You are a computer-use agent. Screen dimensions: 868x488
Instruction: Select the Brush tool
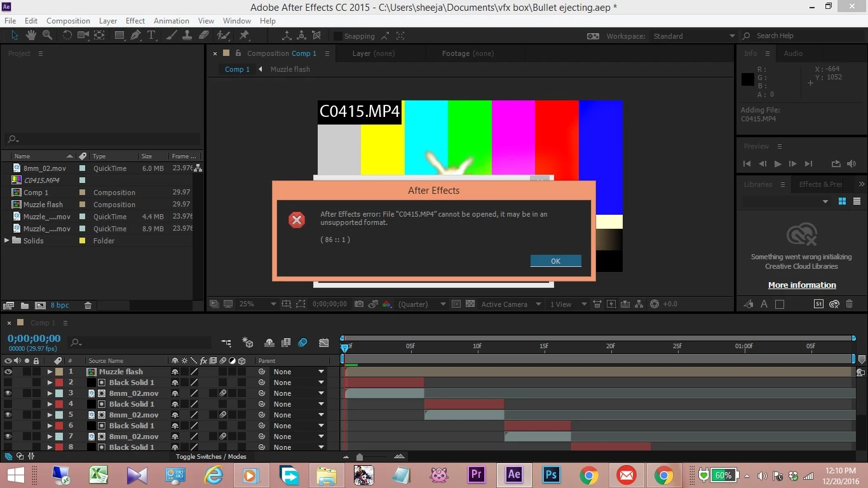[x=172, y=36]
